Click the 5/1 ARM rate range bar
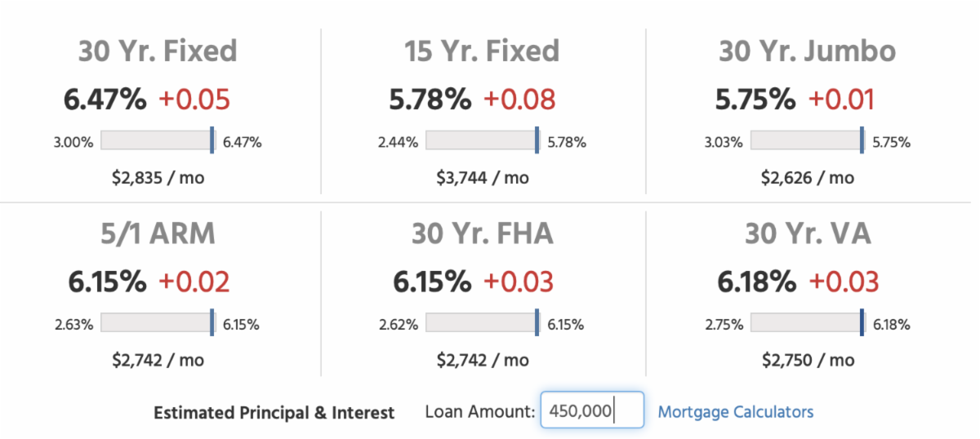The image size is (980, 439). click(x=157, y=323)
